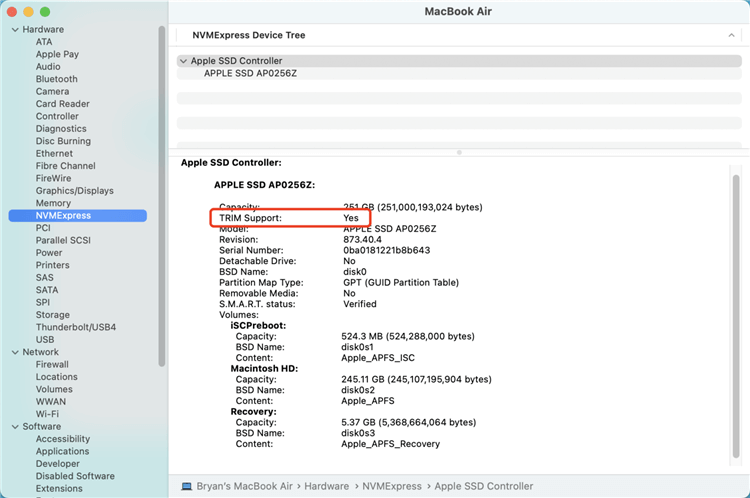Open Wi-Fi under Network

point(47,415)
